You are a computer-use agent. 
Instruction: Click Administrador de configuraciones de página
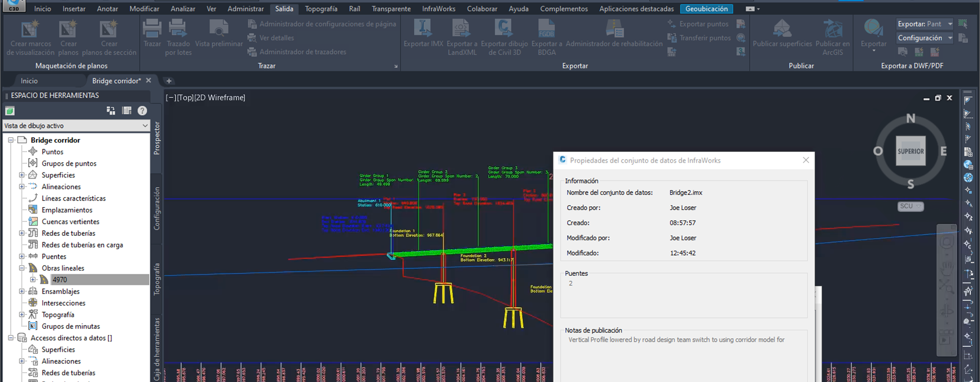[327, 24]
